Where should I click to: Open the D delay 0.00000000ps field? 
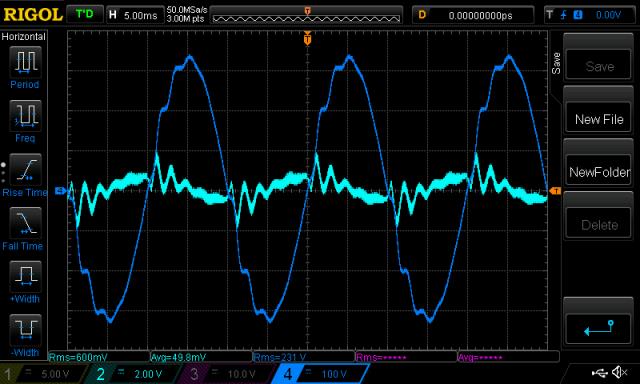(473, 15)
